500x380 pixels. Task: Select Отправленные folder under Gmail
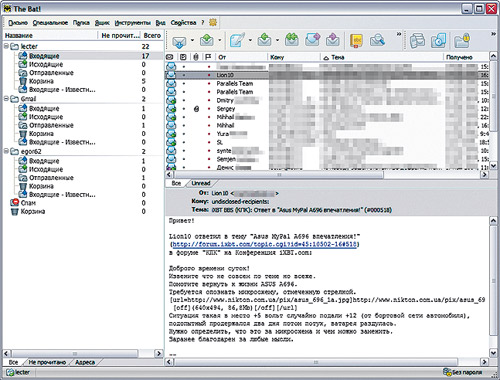51,125
